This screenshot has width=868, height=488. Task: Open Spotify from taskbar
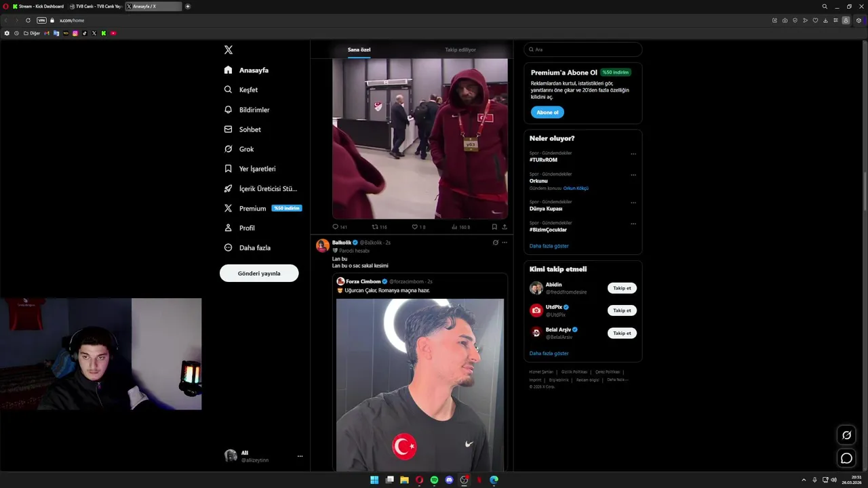coord(434,480)
